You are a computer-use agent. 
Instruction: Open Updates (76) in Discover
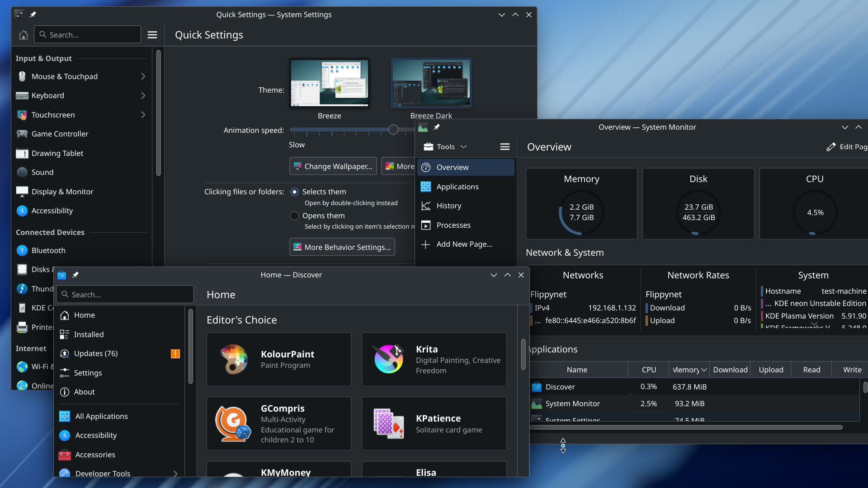click(120, 354)
